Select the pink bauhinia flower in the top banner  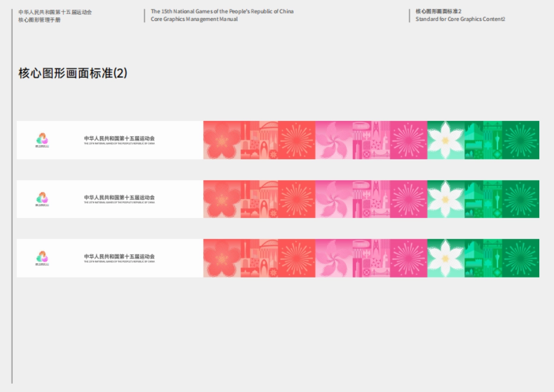pos(334,140)
